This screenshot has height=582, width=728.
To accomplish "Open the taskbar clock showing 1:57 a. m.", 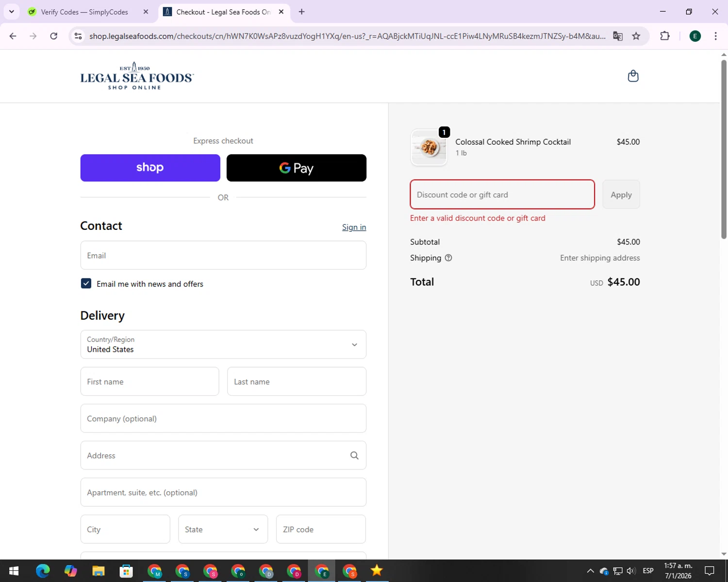I will 678,571.
